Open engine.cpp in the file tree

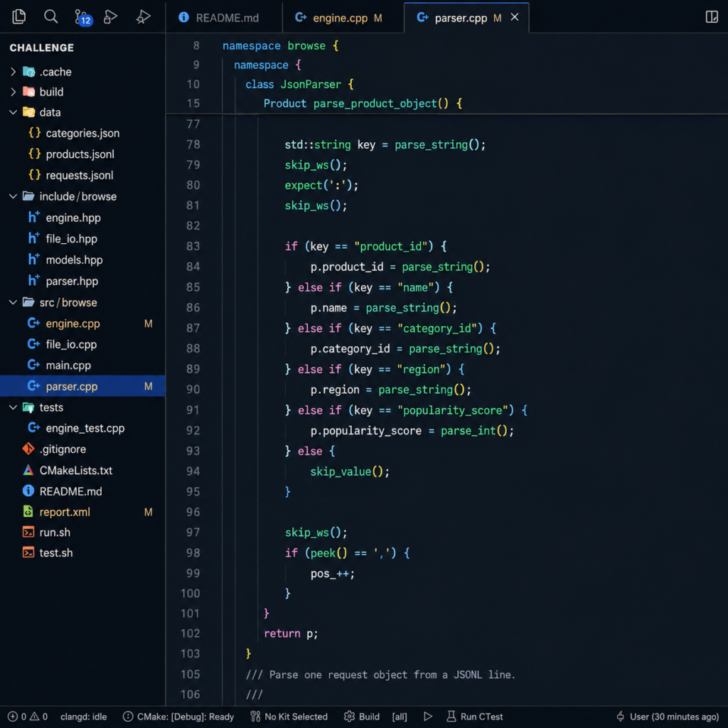(82, 323)
